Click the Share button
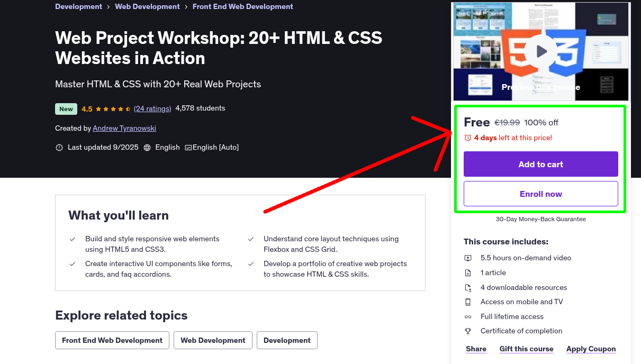This screenshot has height=364, width=641. point(476,349)
